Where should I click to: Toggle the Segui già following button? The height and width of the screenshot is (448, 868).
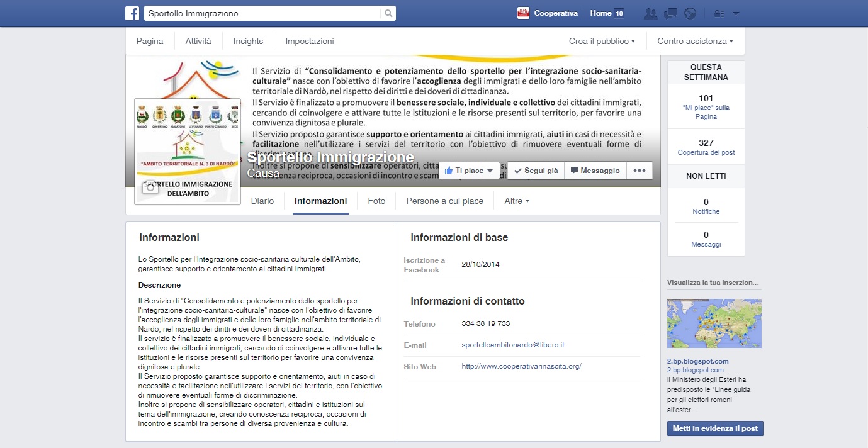pos(536,171)
